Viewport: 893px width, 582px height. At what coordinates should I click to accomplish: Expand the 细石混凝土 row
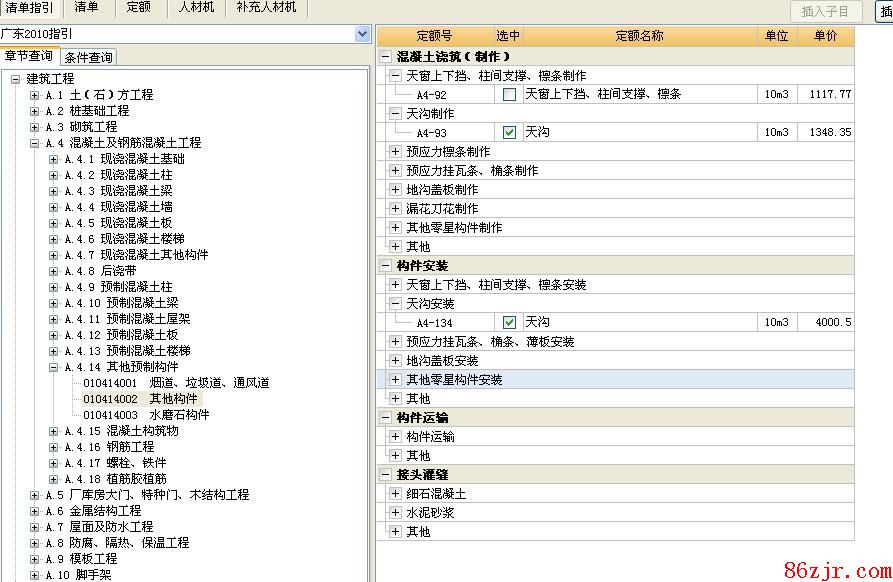tap(395, 494)
